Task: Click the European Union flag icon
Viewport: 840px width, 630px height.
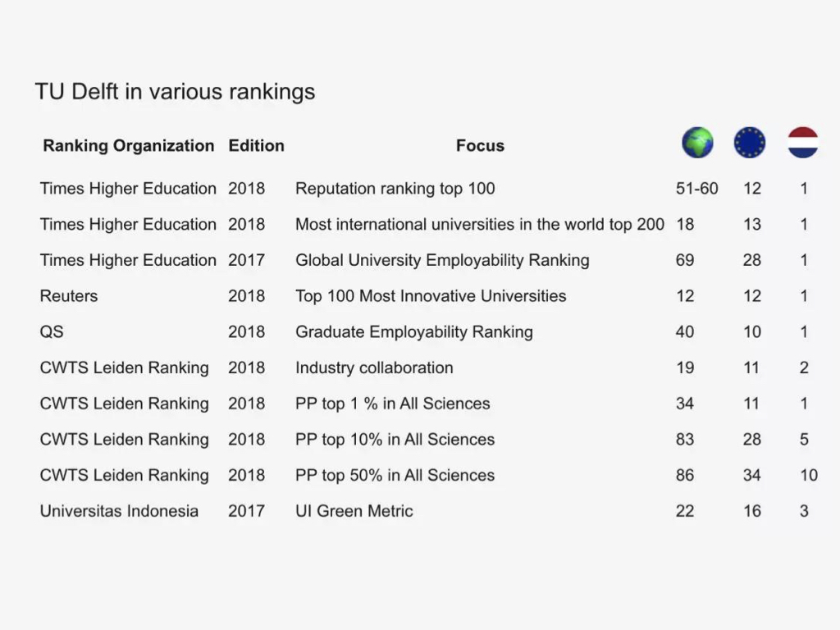Action: click(x=750, y=143)
